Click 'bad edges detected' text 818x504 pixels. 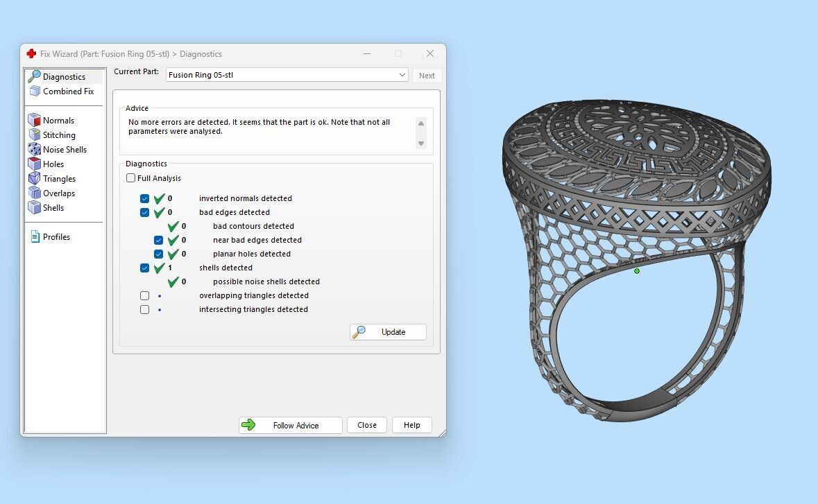235,213
